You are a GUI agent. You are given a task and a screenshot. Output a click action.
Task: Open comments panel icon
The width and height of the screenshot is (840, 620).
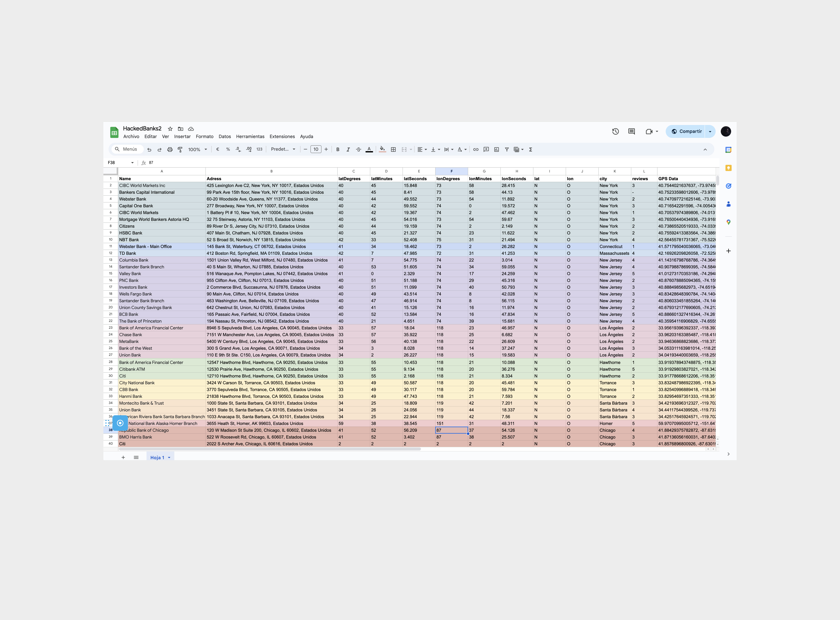[632, 131]
